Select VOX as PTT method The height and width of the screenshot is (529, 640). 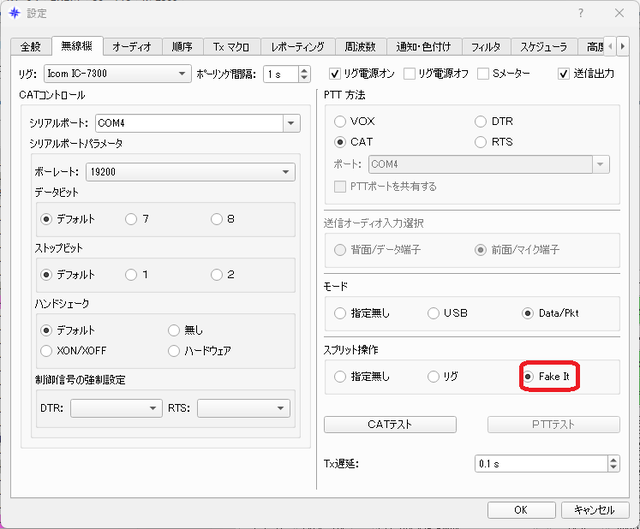point(340,122)
